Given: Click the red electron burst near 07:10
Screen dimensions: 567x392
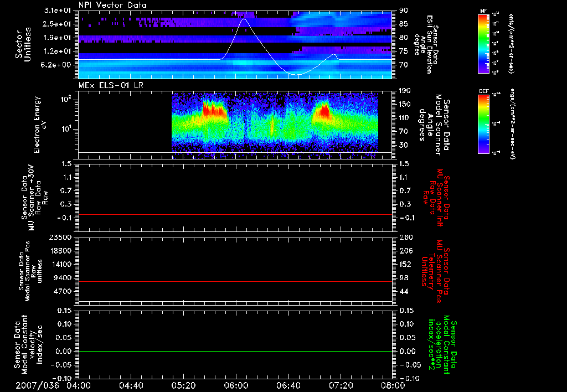Looking at the screenshot, I should pyautogui.click(x=323, y=111).
